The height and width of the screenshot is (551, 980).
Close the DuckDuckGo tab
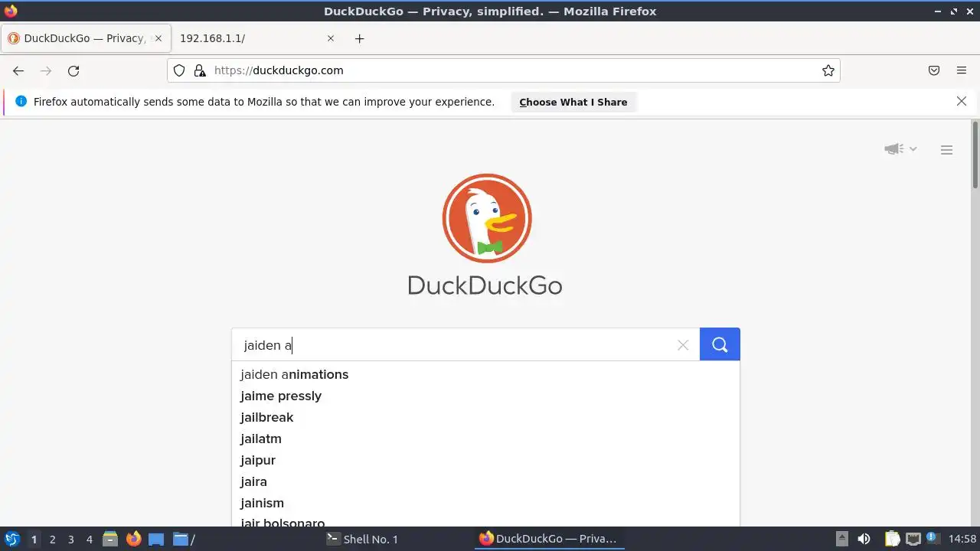pyautogui.click(x=158, y=38)
